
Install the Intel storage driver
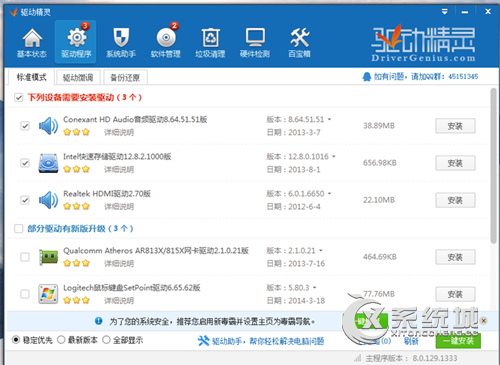[455, 163]
